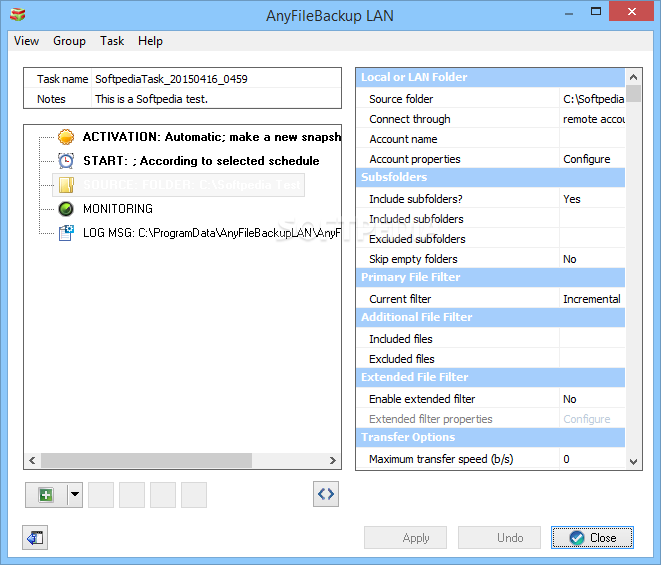The width and height of the screenshot is (661, 565).
Task: Minimize the AnyFileBackup LAN window
Action: point(569,13)
